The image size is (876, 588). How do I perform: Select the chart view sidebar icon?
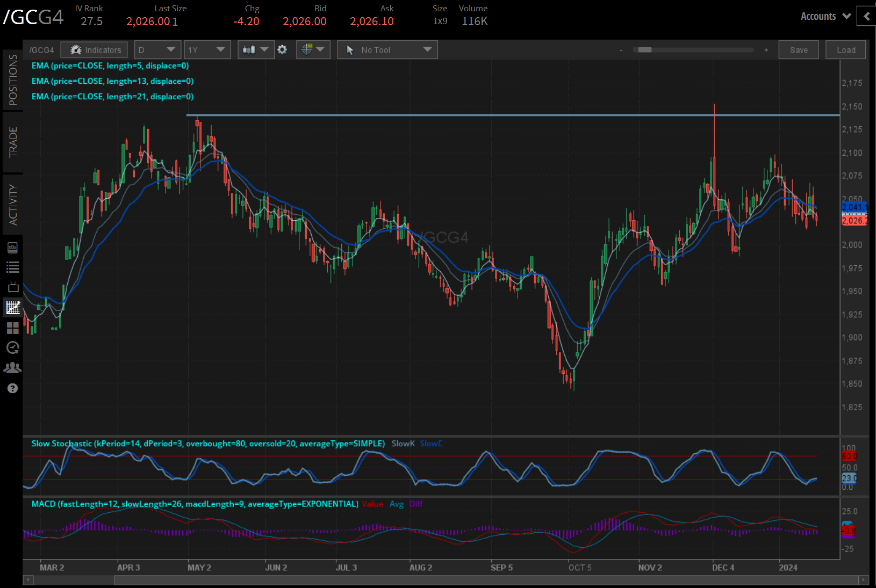click(x=13, y=308)
